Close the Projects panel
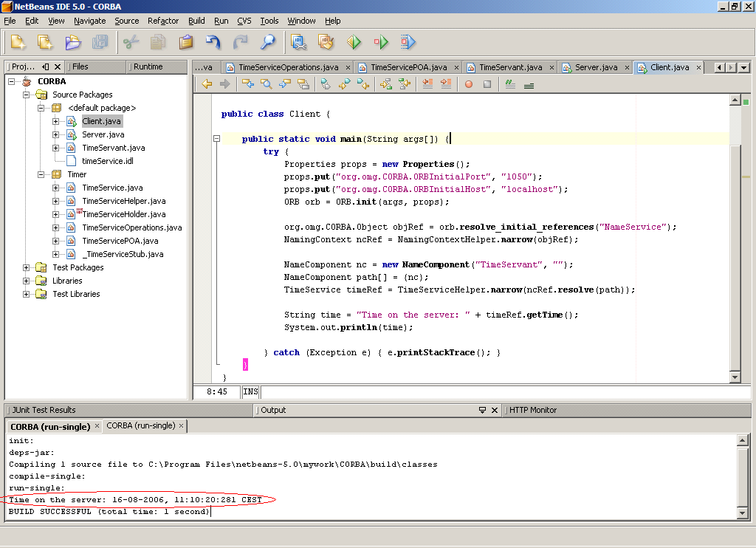The image size is (756, 548). click(x=58, y=66)
